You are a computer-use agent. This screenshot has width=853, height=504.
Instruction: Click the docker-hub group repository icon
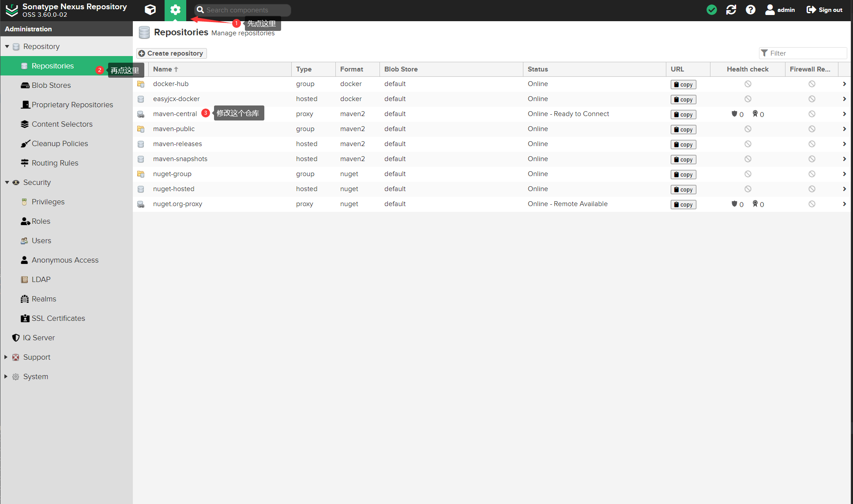point(141,84)
